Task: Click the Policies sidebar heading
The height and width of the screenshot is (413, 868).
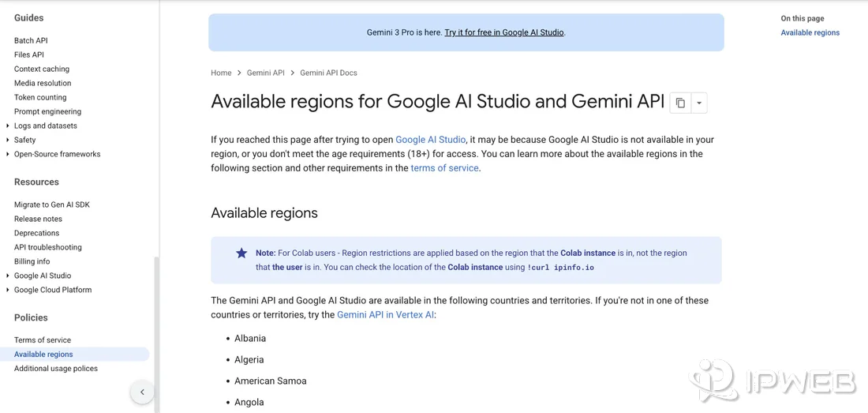Action: click(31, 317)
